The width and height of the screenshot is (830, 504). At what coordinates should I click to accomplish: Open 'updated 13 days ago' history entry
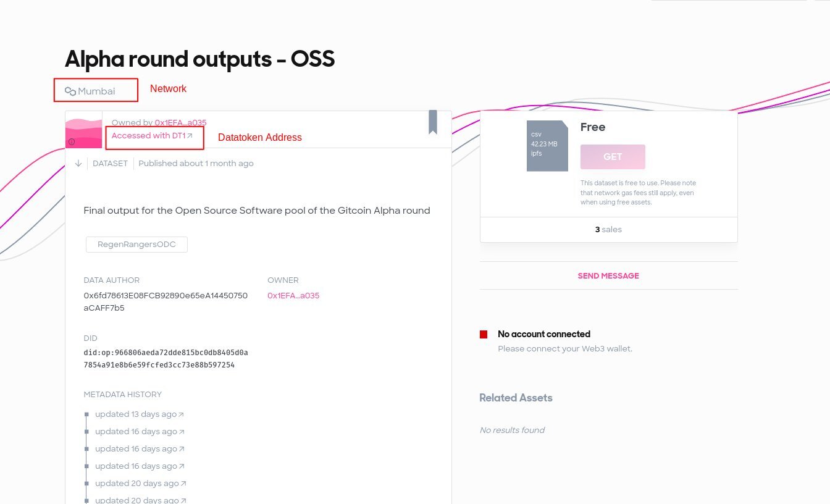click(x=136, y=414)
